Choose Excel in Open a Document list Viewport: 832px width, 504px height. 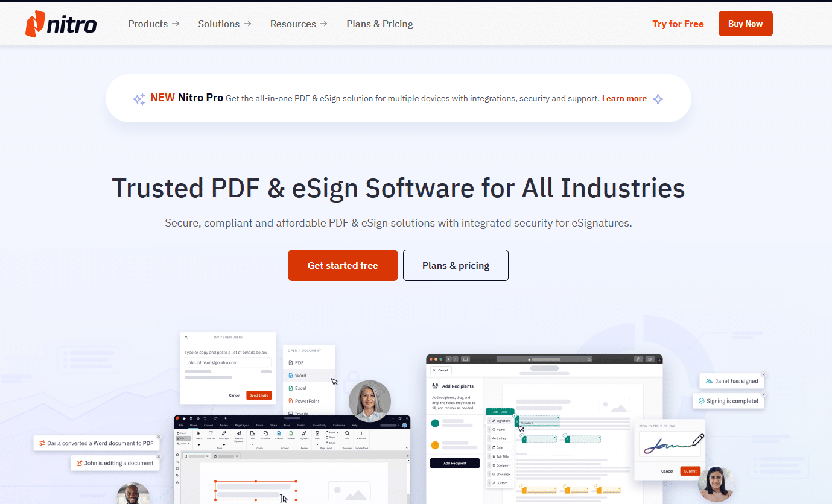point(309,388)
